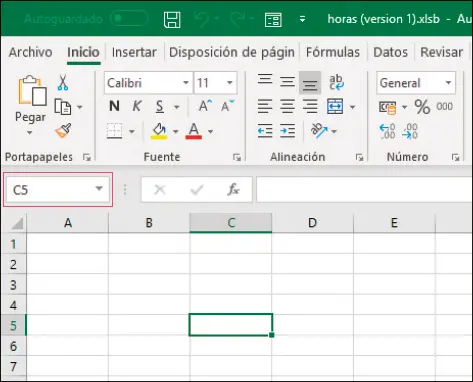473x382 pixels.
Task: Click the Copy icon
Action: [x=63, y=107]
